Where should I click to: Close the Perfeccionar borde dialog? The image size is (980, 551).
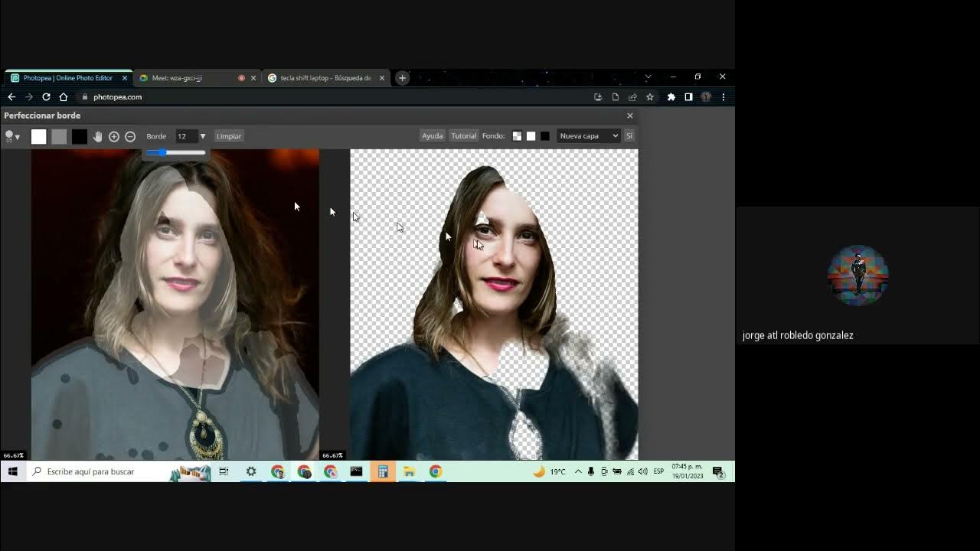(630, 116)
